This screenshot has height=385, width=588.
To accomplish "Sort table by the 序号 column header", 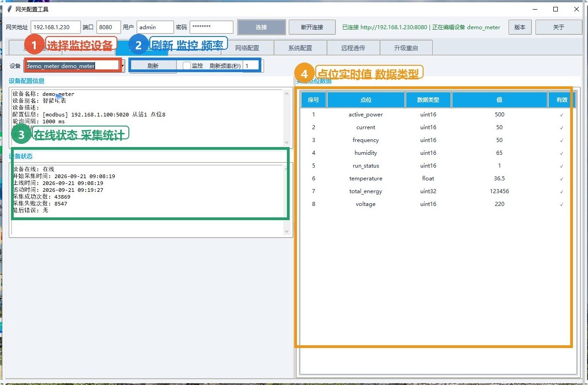I will coord(313,100).
